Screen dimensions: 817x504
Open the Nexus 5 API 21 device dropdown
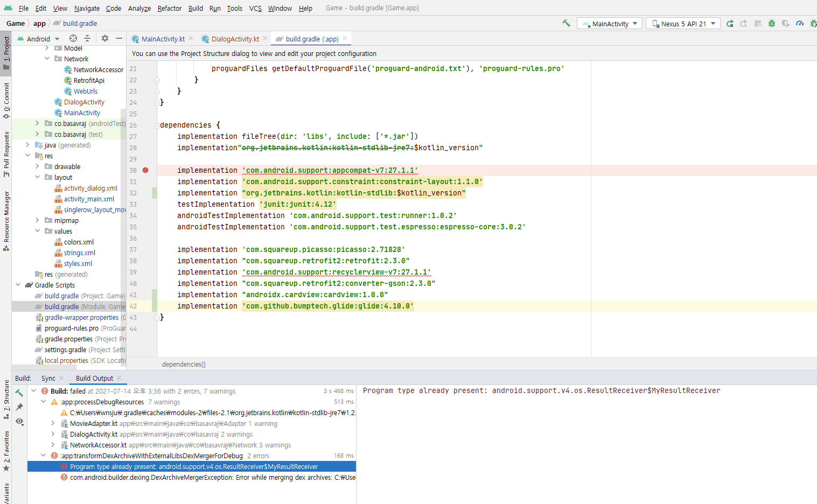point(683,24)
